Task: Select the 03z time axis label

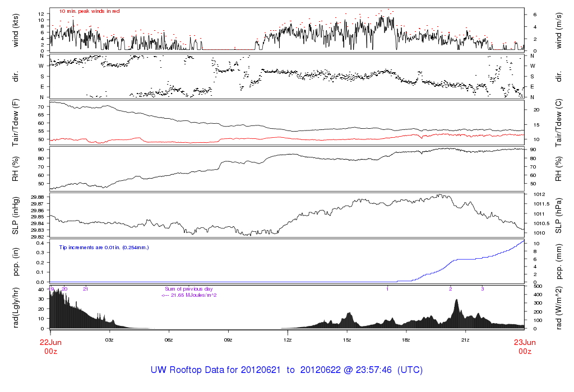Action: (109, 340)
